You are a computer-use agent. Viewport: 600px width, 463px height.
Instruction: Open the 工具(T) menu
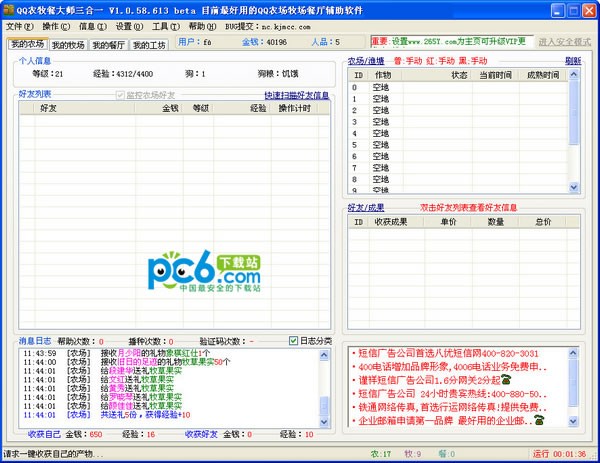166,26
